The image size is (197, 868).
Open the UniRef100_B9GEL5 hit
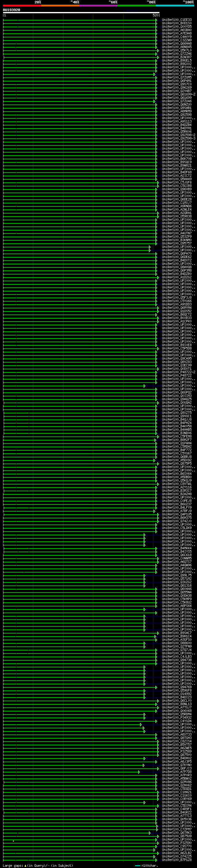coord(177,61)
